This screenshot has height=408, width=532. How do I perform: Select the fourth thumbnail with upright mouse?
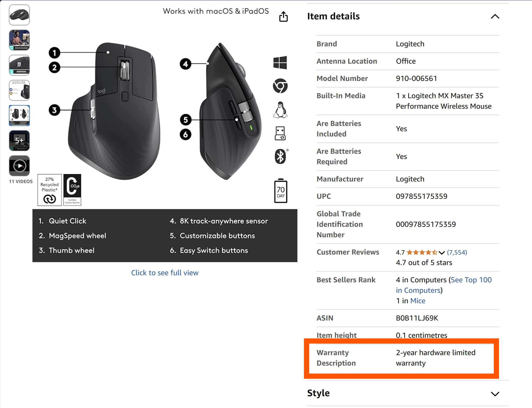[x=19, y=90]
